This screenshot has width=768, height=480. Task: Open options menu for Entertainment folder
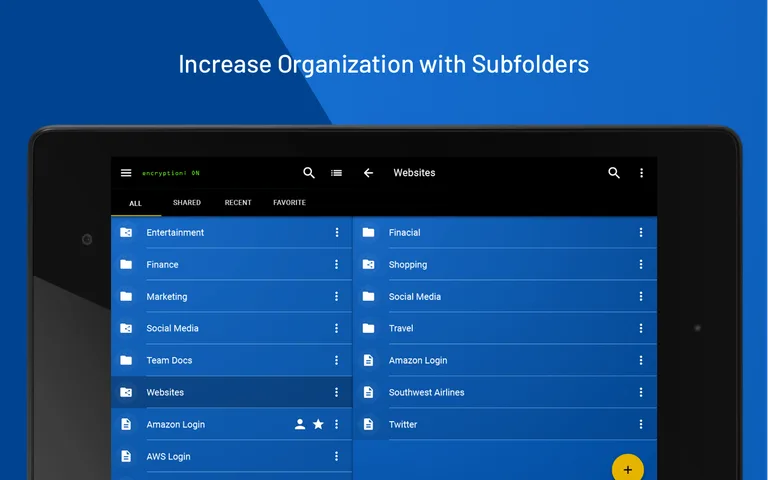coord(336,232)
